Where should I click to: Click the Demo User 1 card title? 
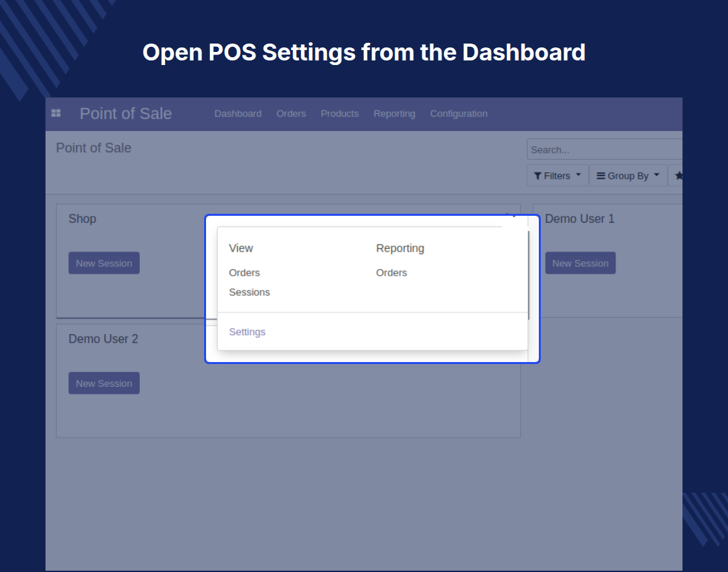click(579, 218)
